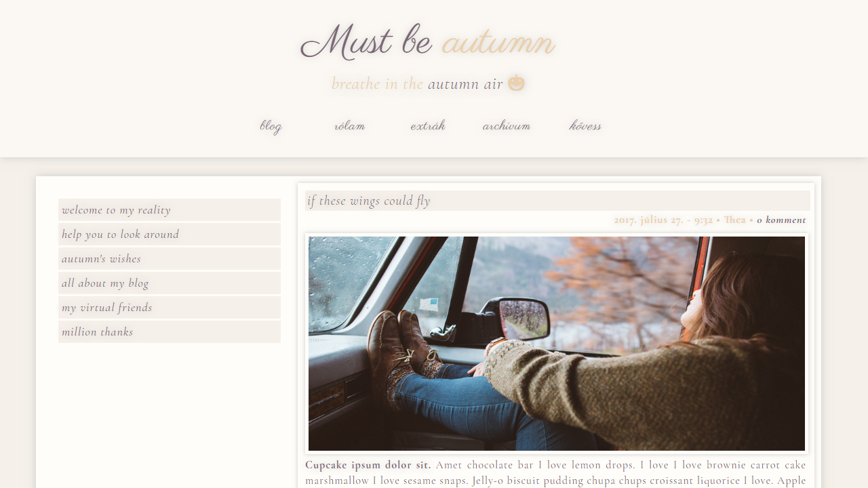868x488 pixels.
Task: Open all about my blog panel
Action: click(x=170, y=283)
